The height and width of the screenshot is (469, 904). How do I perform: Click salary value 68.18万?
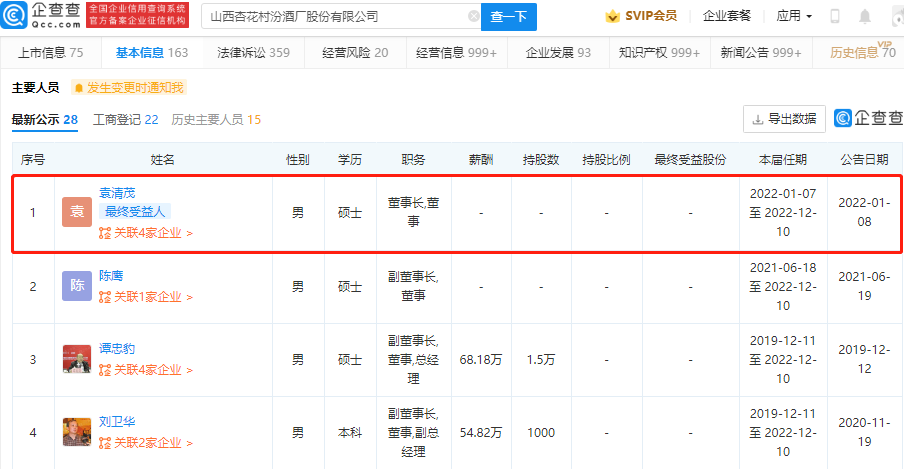tap(481, 360)
